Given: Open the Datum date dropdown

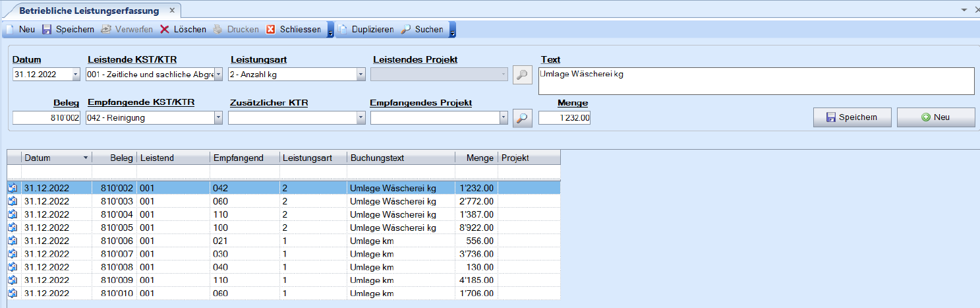Looking at the screenshot, I should pyautogui.click(x=76, y=75).
